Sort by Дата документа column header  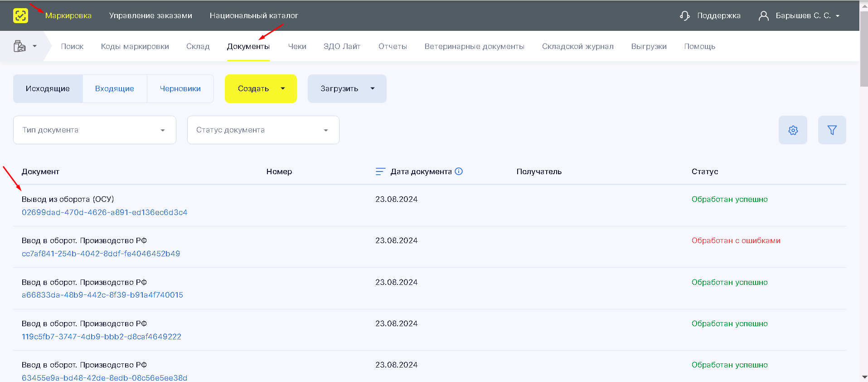421,171
